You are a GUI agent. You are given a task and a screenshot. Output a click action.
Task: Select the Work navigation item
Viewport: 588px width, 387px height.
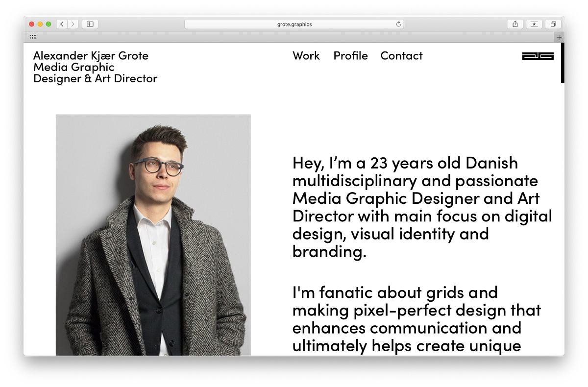click(306, 56)
